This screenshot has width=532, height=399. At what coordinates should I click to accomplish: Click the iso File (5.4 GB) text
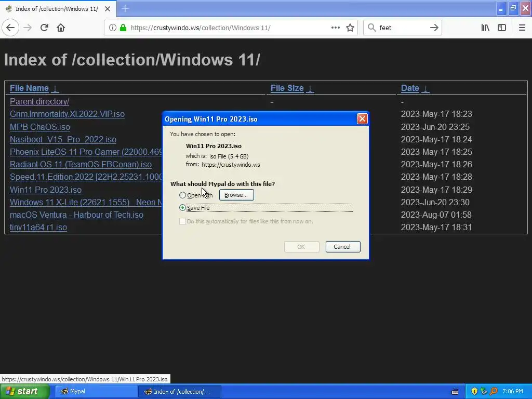[229, 156]
